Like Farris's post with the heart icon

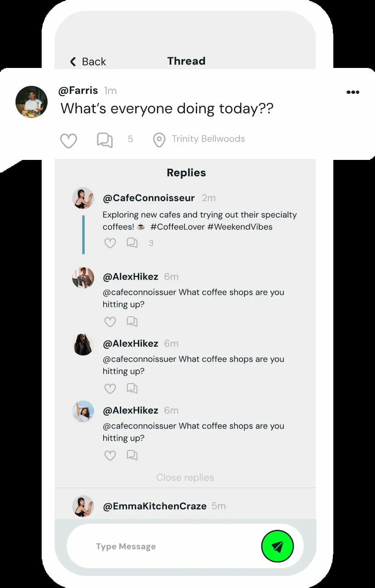68,140
